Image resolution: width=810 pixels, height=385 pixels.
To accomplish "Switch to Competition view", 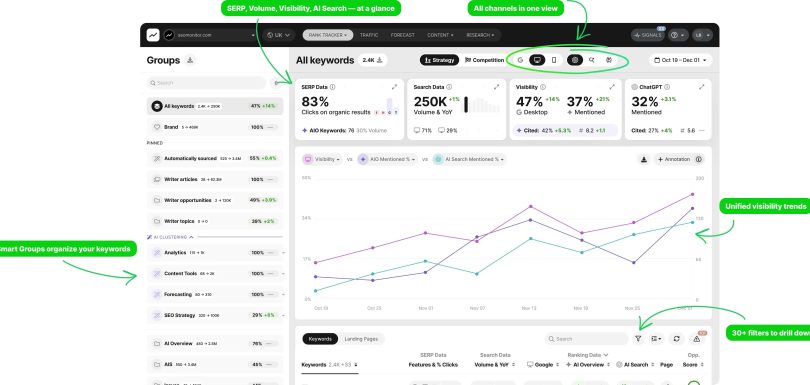I will 484,60.
